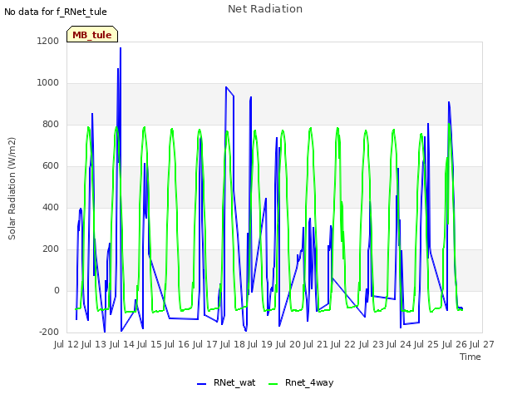Click the Net Radiation chart title

tap(265, 9)
